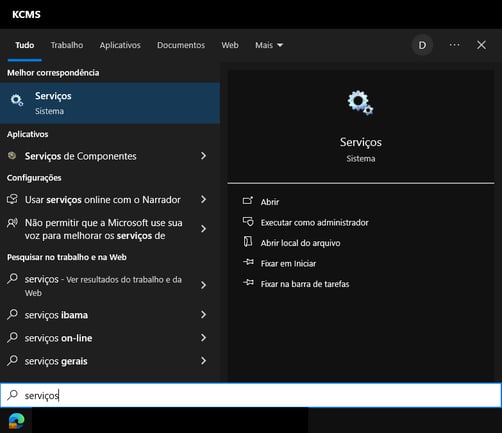Click Abrir local do arquivo
The image size is (502, 433).
pos(300,243)
